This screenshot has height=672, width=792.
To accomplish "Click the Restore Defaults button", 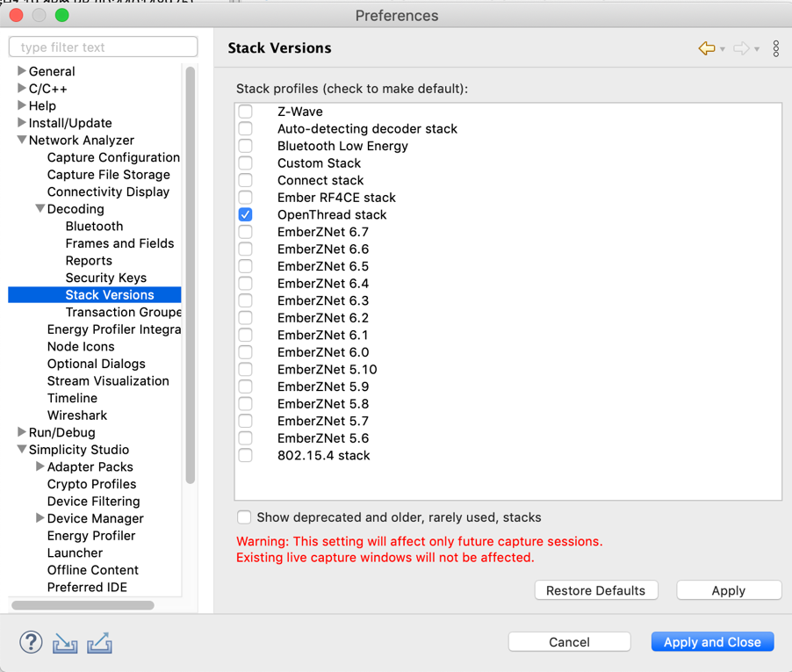I will 596,589.
